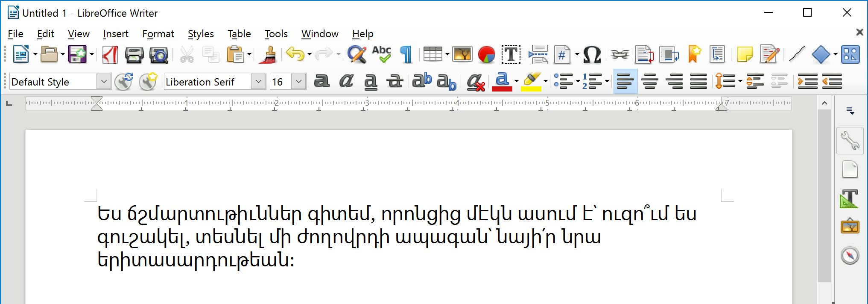This screenshot has height=304, width=868.
Task: Toggle bold text formatting
Action: 321,81
